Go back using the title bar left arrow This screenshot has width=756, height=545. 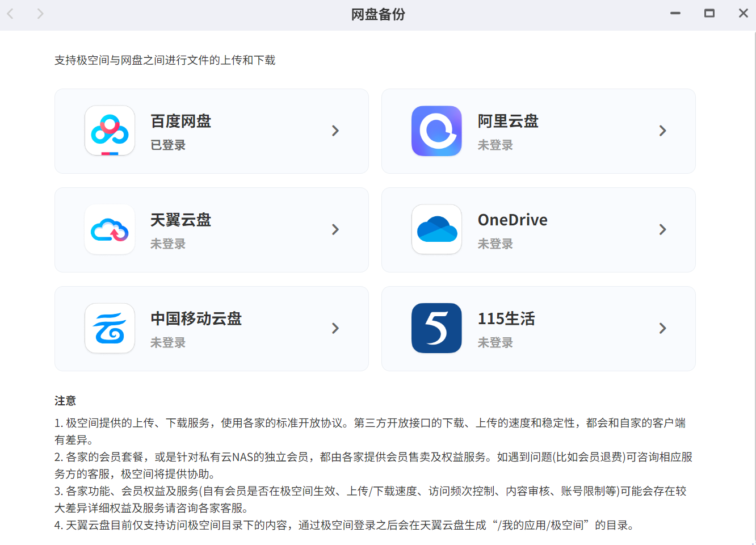click(x=10, y=14)
